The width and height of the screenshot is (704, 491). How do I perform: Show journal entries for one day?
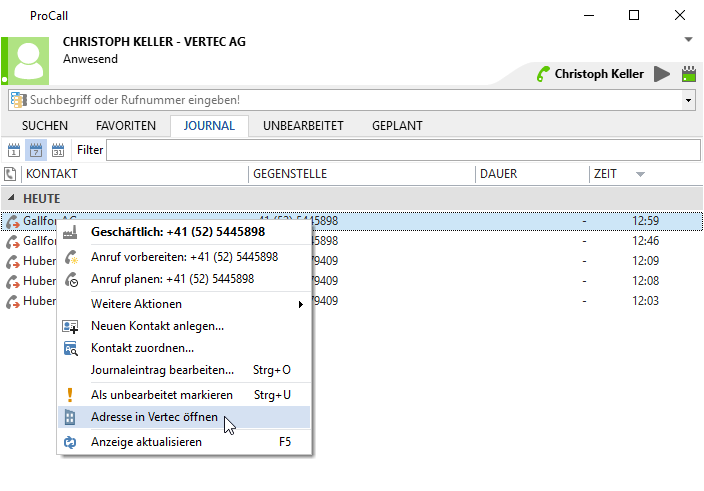click(x=14, y=150)
